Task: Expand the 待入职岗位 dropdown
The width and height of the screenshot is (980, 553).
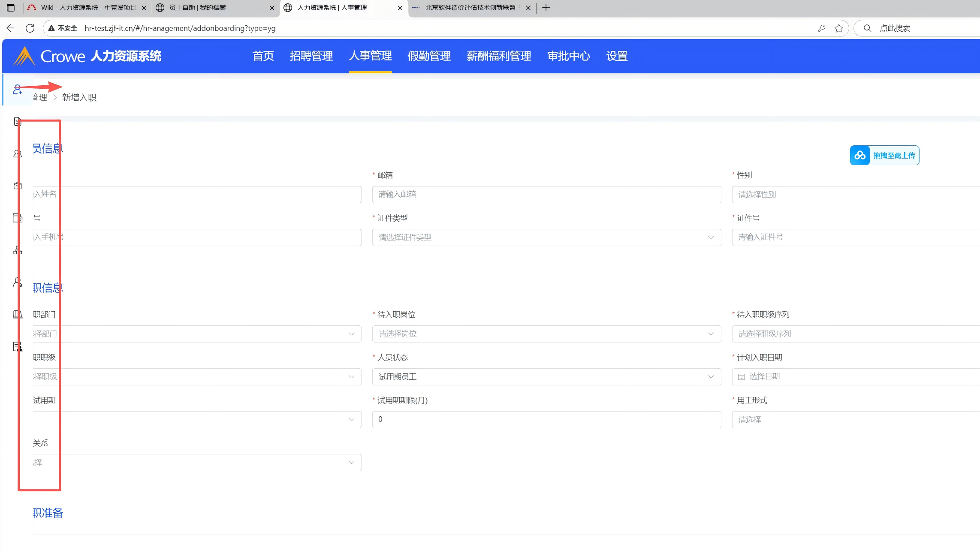Action: (546, 334)
